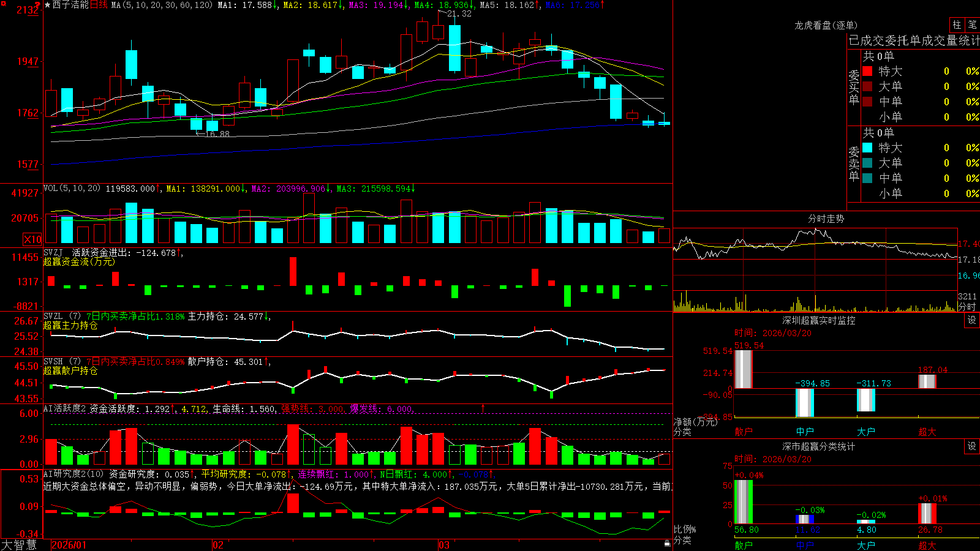
Task: Open MA(5,10,20,30,60,120) indicator parameters
Action: (162, 5)
